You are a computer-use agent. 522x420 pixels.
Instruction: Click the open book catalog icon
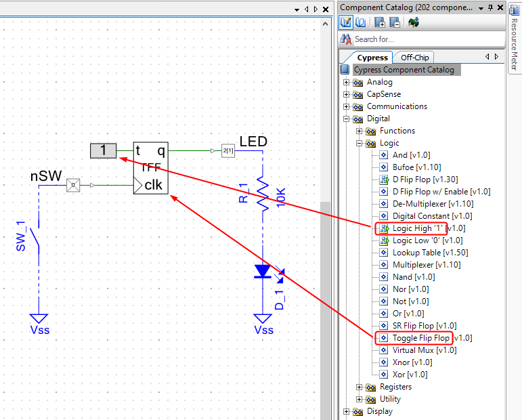click(x=360, y=22)
